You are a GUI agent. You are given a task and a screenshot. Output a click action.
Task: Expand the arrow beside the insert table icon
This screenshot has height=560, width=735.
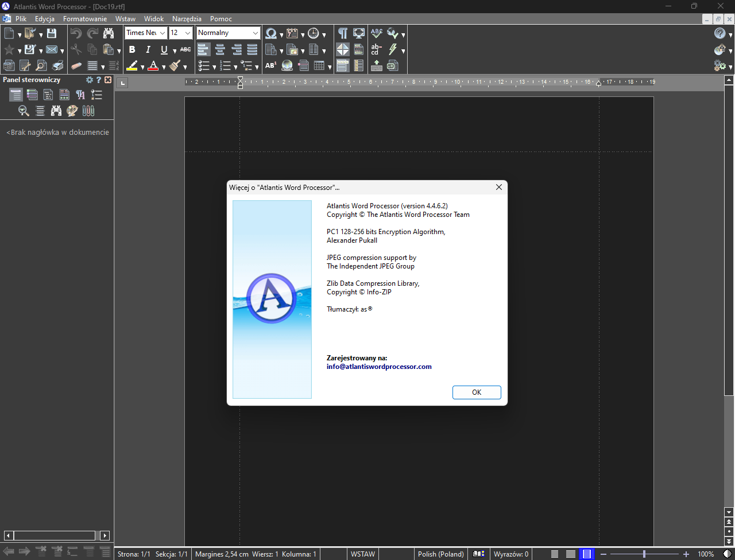[x=330, y=67]
